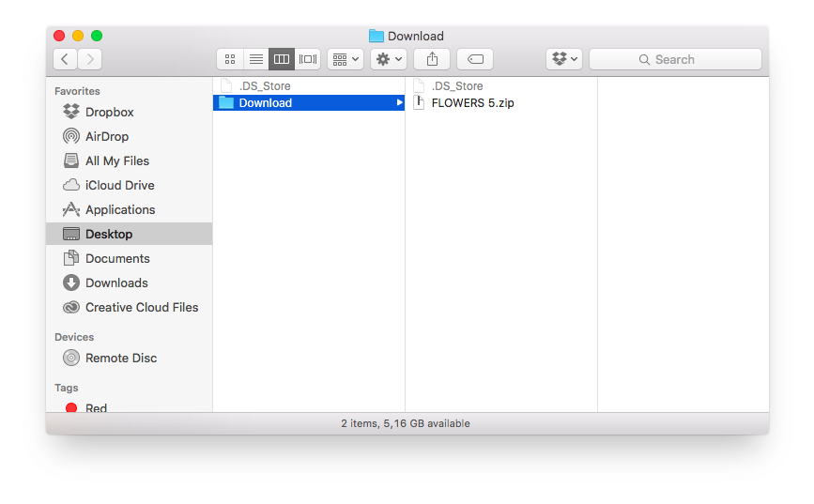
Task: Select iCloud Drive in the sidebar
Action: point(119,185)
